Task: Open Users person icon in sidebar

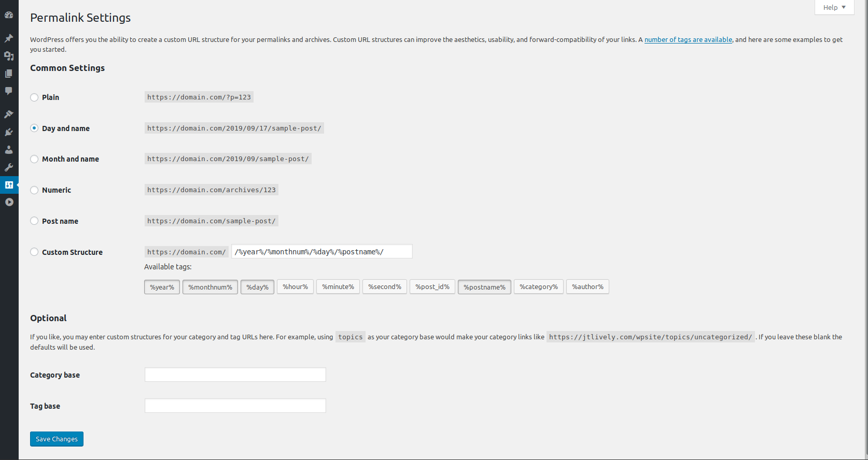Action: point(9,150)
